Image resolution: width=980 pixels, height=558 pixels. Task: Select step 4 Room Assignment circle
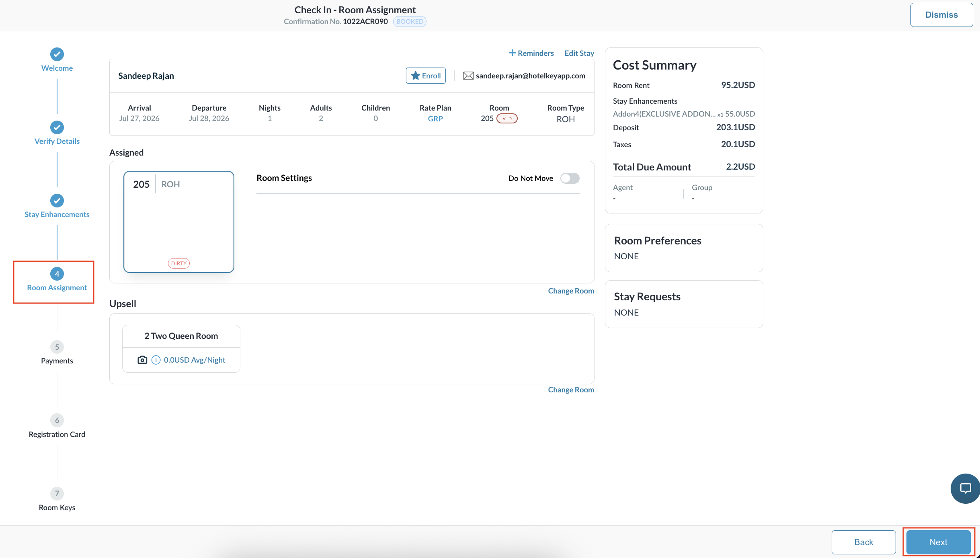[x=57, y=274]
